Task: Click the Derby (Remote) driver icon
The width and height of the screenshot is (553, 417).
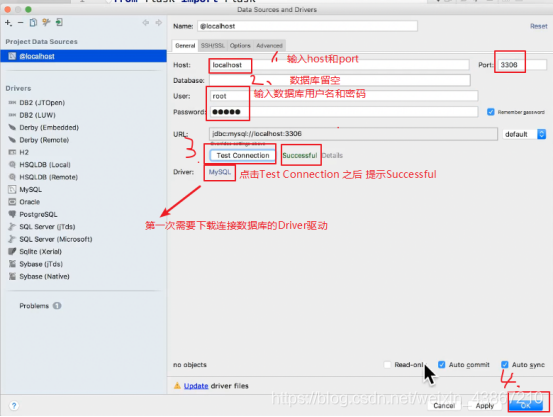Action: (x=12, y=140)
